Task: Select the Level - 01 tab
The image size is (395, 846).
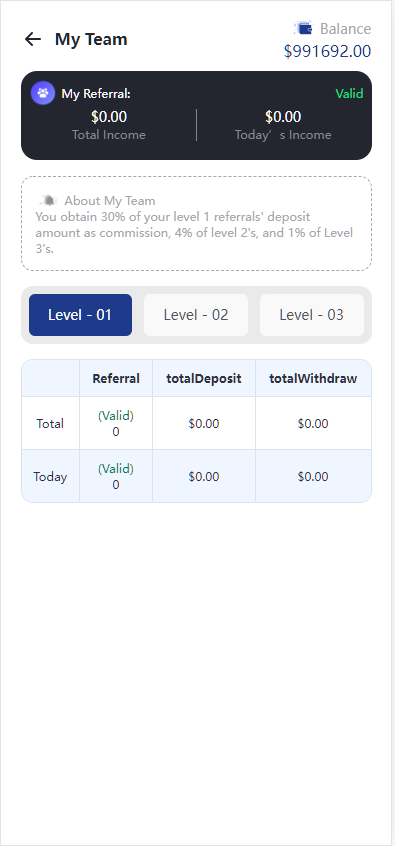Action: (x=80, y=315)
